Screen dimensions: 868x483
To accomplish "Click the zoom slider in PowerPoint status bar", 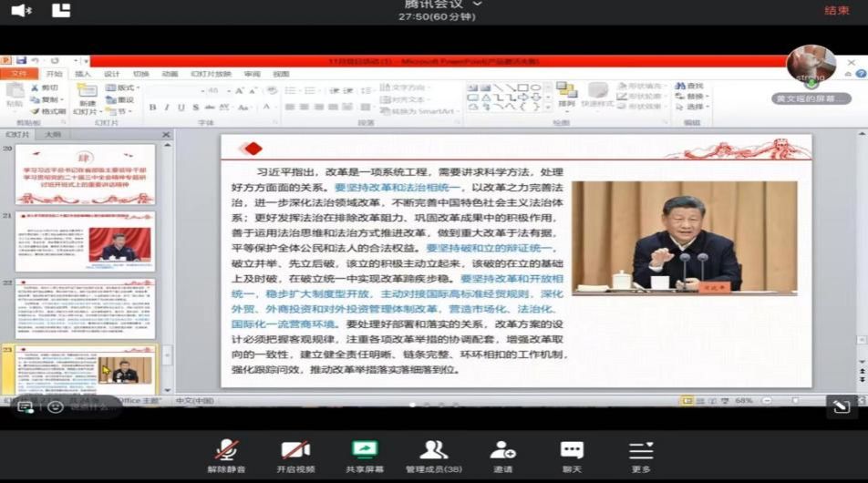I will click(795, 401).
